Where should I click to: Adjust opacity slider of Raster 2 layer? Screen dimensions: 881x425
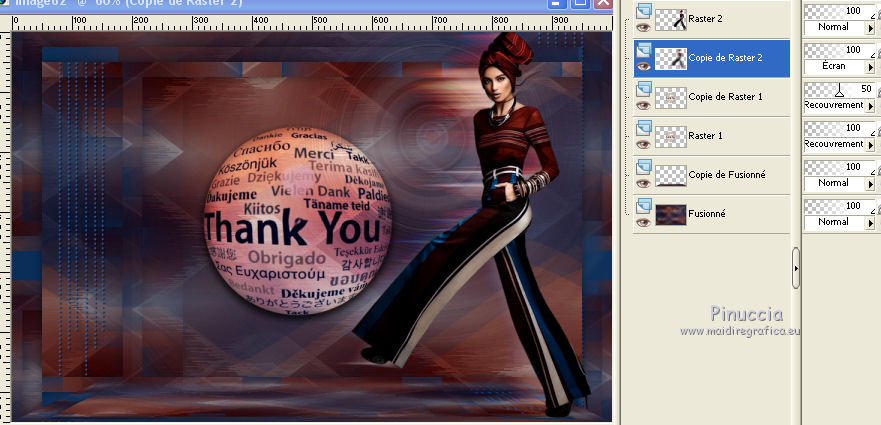(840, 11)
